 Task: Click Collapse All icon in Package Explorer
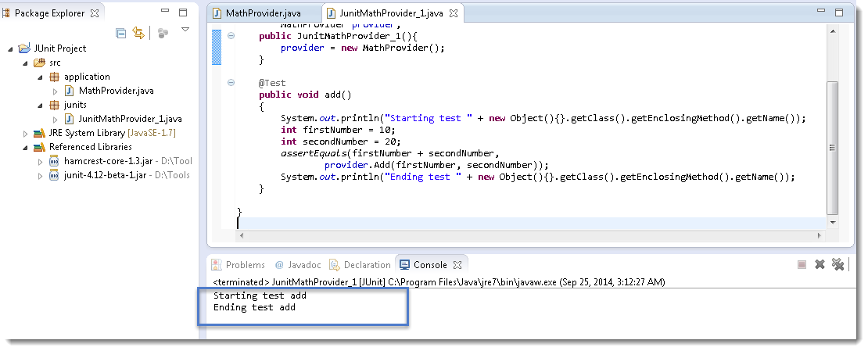pos(121,33)
